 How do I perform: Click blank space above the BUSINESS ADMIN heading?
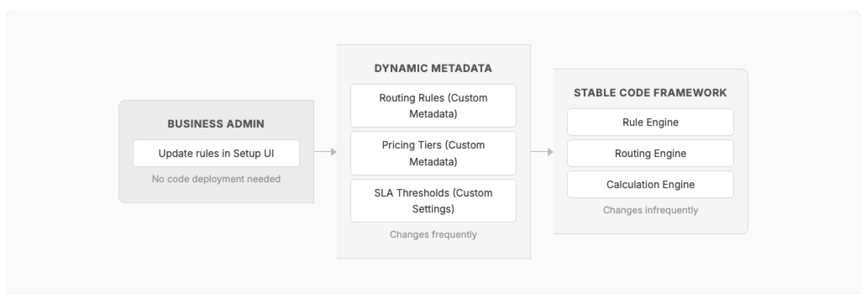[x=216, y=110]
